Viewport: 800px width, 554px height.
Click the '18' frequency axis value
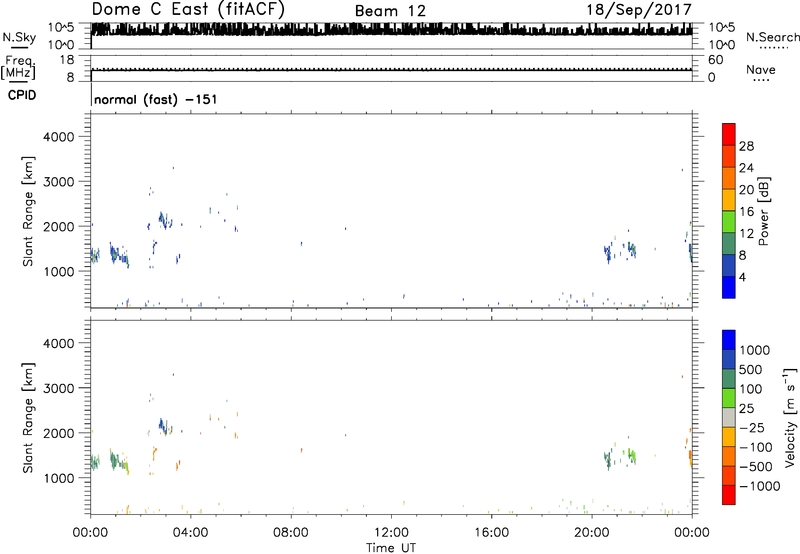pos(67,60)
